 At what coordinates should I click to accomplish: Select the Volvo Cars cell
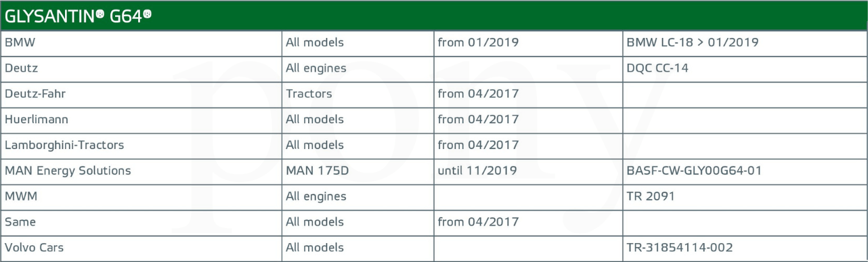[x=141, y=248]
